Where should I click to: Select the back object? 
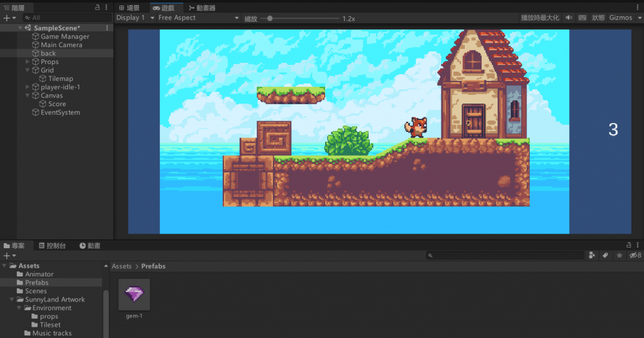48,53
